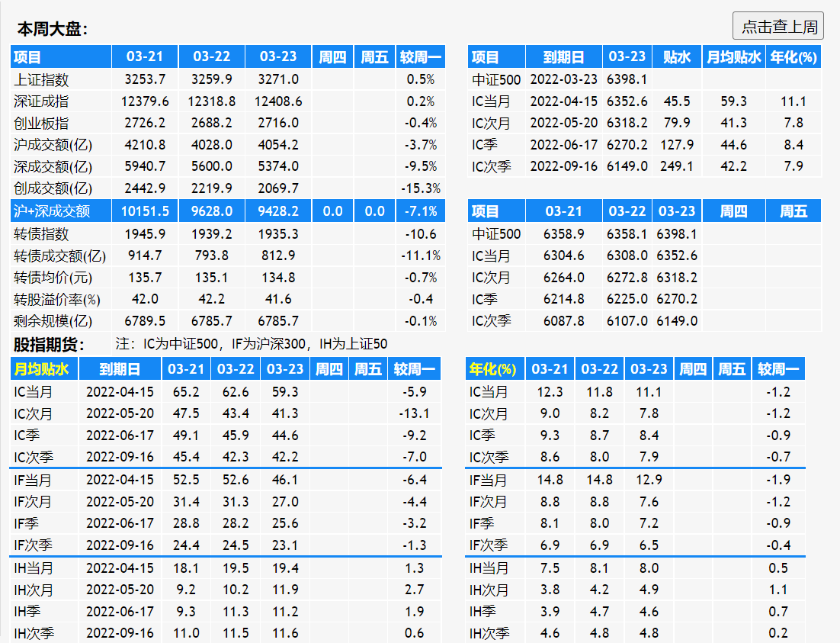Image resolution: width=840 pixels, height=643 pixels.
Task: Select the IF当月 value 46.1
Action: point(285,480)
